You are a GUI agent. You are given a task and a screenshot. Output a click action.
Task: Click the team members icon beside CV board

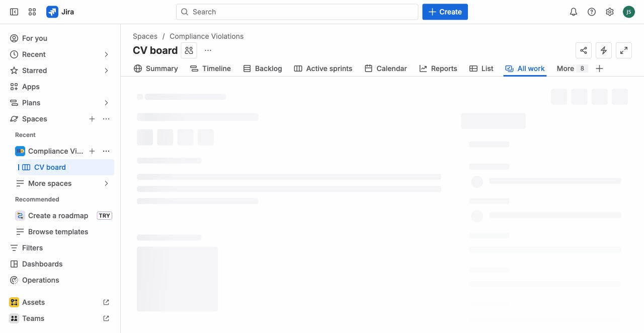[x=189, y=50]
